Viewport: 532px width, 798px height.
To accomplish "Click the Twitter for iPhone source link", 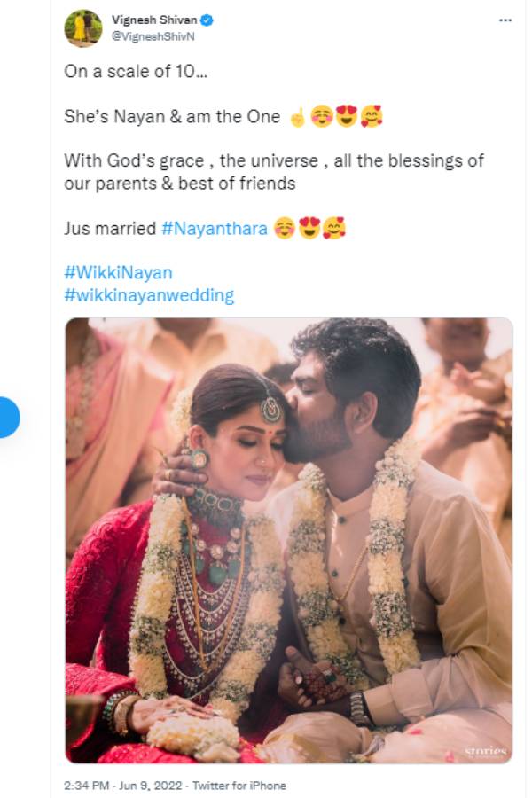I will click(x=239, y=786).
